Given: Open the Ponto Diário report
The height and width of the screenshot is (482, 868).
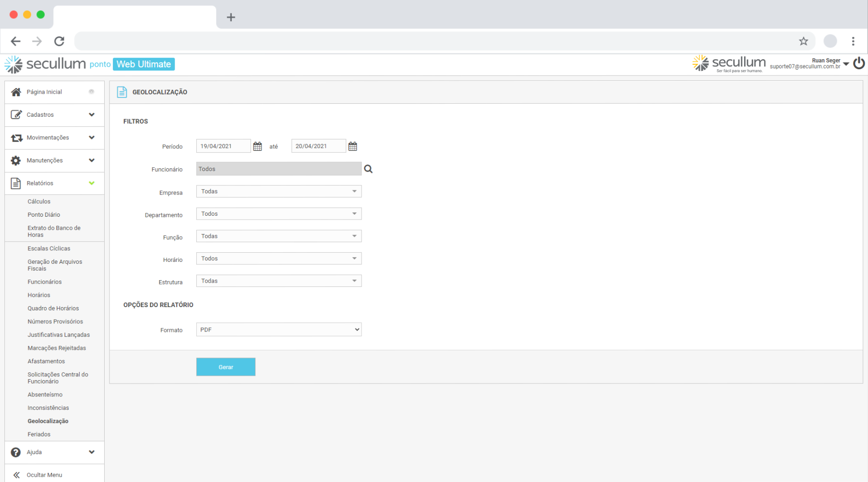Looking at the screenshot, I should (44, 215).
